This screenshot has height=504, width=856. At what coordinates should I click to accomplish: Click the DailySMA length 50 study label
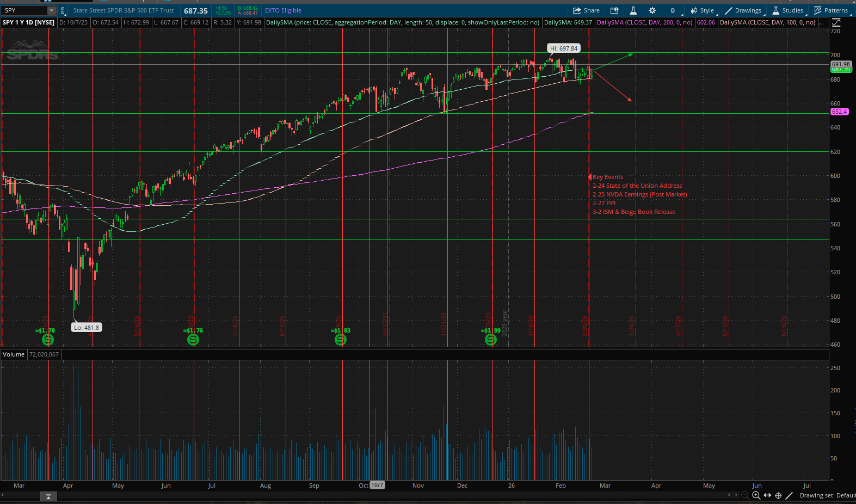click(403, 22)
